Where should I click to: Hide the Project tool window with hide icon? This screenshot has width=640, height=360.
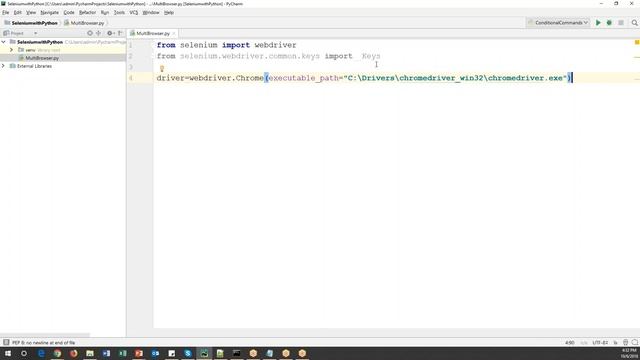tap(120, 33)
